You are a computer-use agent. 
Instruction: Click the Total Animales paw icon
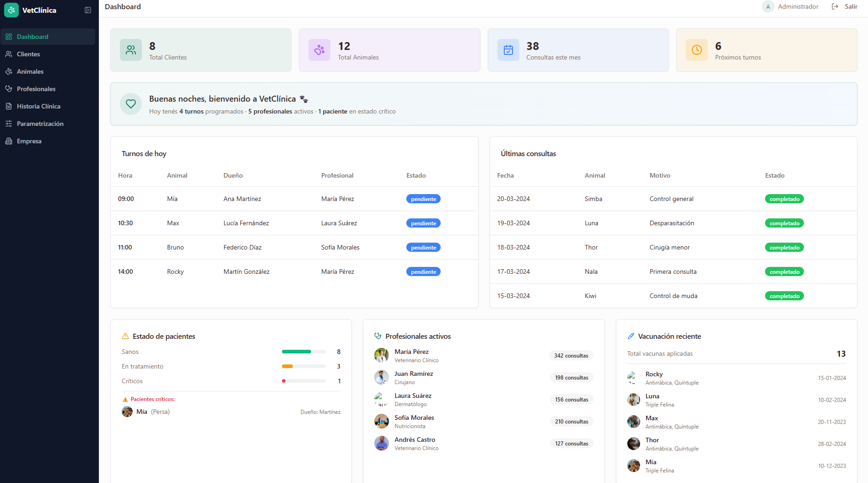click(319, 50)
